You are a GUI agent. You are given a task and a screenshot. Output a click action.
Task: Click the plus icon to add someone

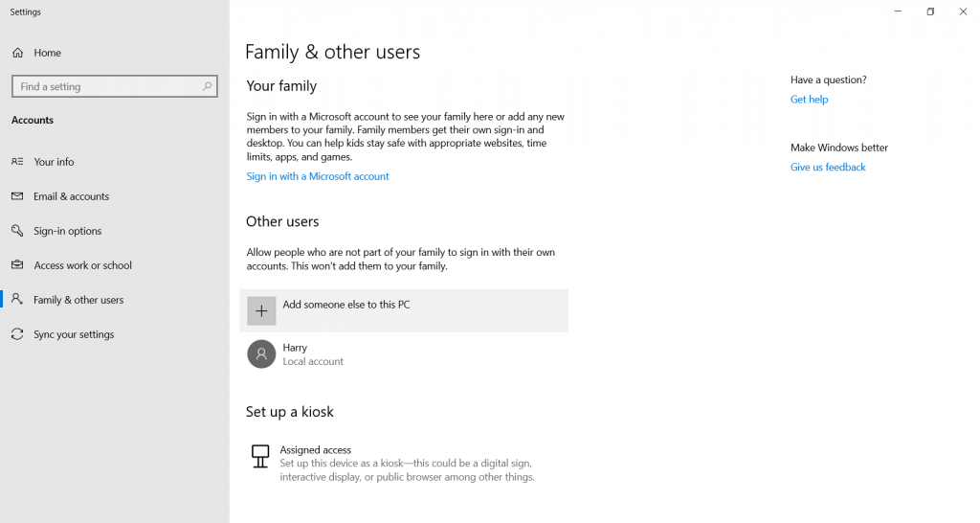coord(261,311)
